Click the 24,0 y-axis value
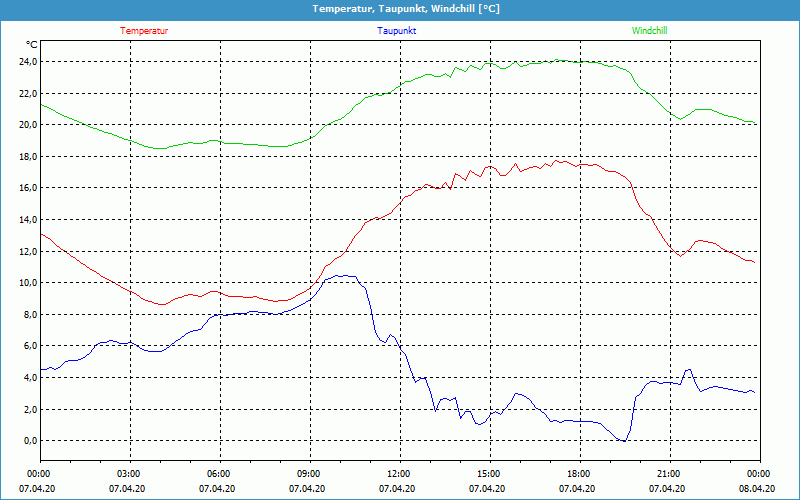This screenshot has width=800, height=500. [x=26, y=62]
